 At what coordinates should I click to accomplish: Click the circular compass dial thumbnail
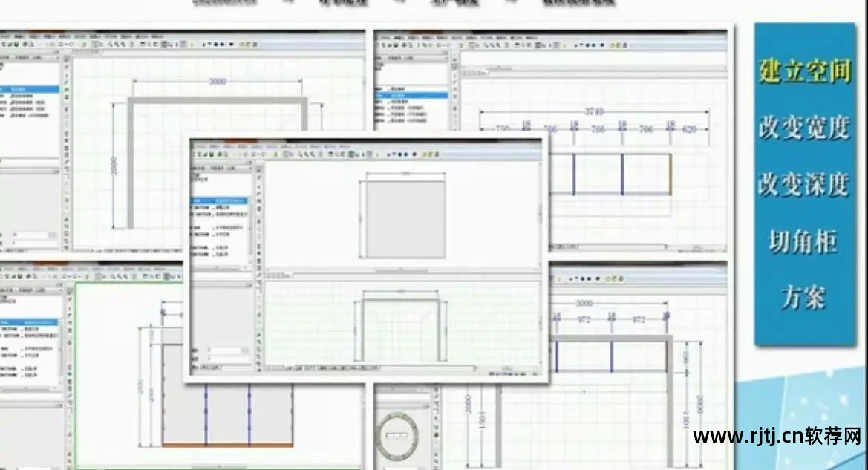397,436
